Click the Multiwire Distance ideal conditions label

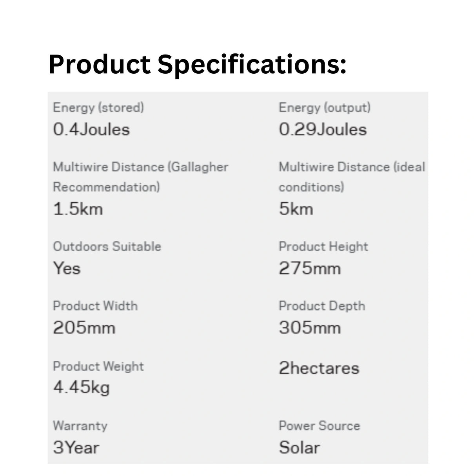[352, 177]
